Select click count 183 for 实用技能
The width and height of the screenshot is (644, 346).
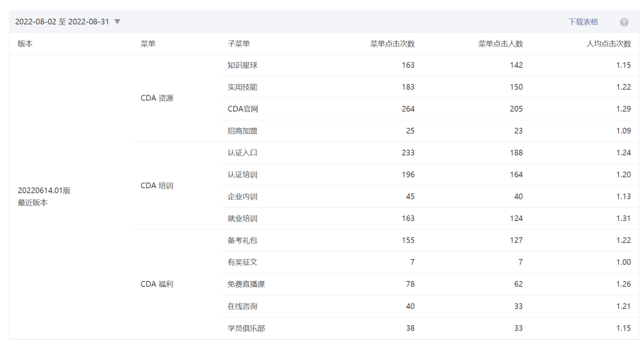[x=408, y=87]
